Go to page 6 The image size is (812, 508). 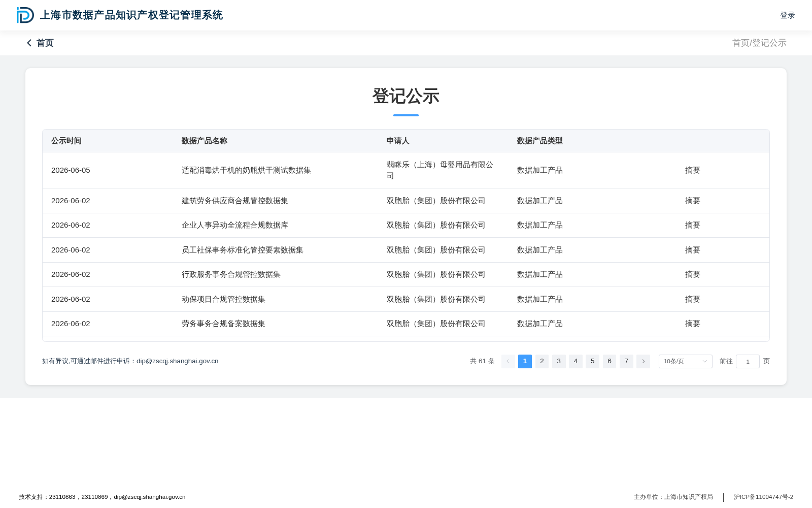click(610, 361)
